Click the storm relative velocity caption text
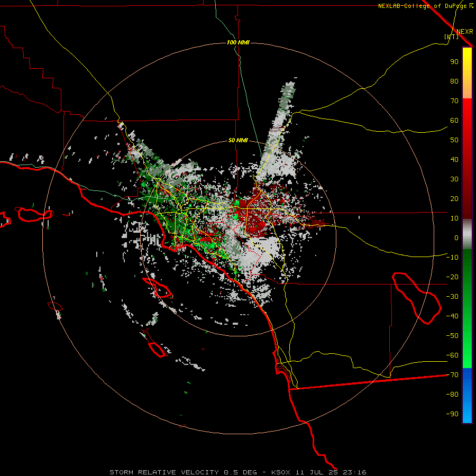Screen dimensions: 476x476 tap(237, 472)
